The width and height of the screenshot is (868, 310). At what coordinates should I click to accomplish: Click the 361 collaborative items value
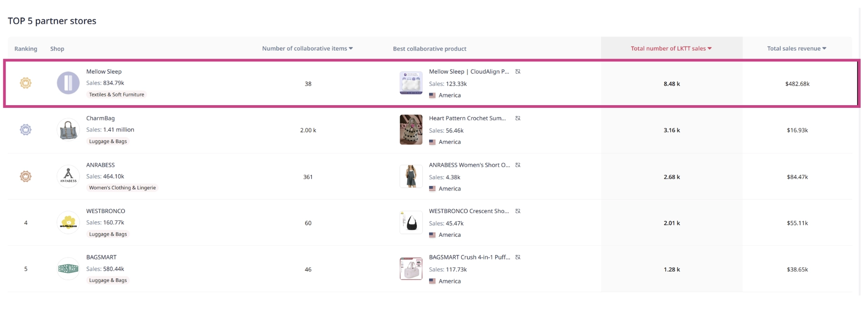[x=308, y=177]
